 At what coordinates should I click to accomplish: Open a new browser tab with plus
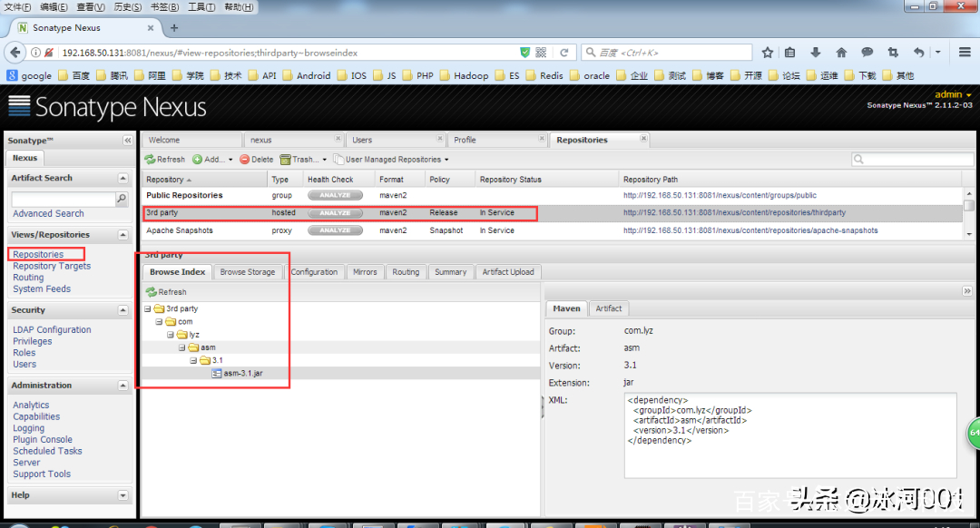coord(174,28)
